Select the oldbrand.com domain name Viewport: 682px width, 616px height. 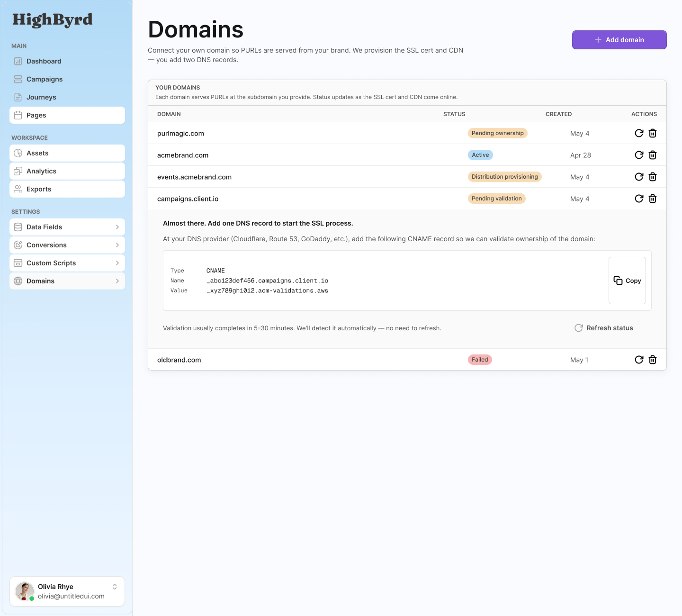point(179,360)
